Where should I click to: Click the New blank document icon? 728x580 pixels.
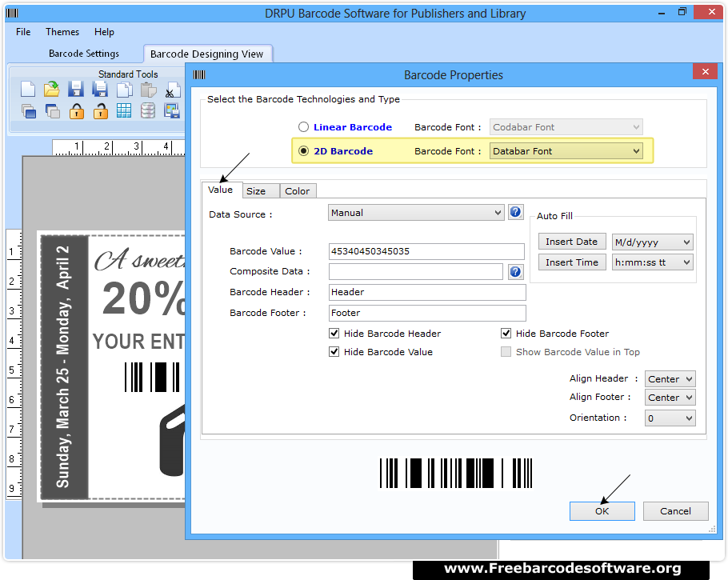pos(28,89)
